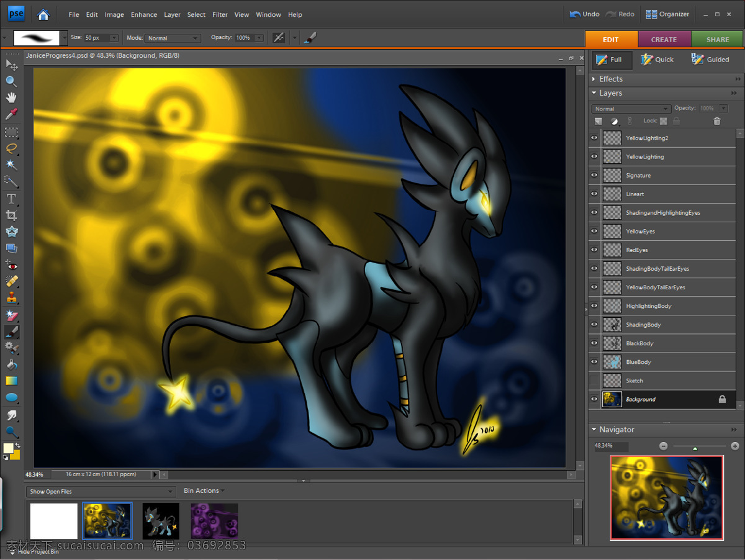Switch to the CREATE tab
Viewport: 745px width, 560px height.
point(664,39)
